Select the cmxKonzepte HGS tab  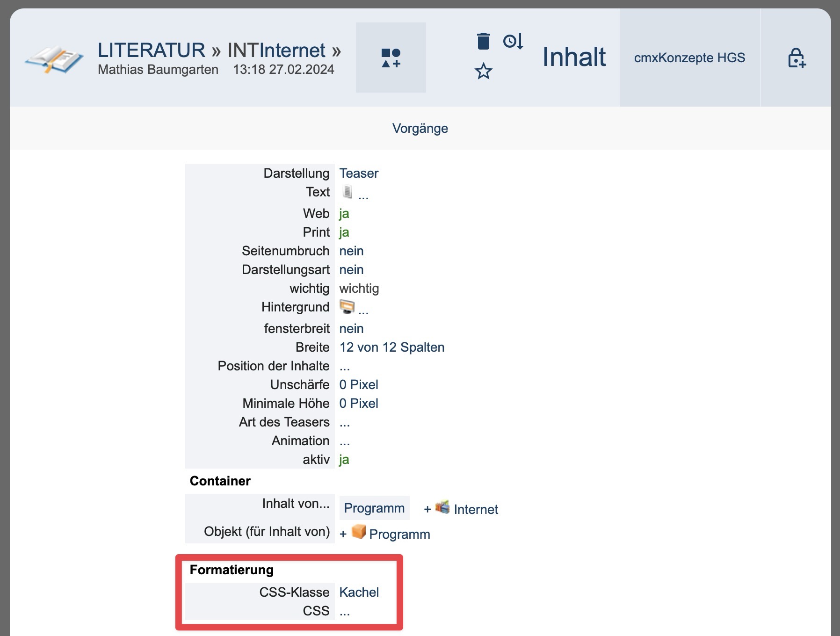pyautogui.click(x=689, y=58)
